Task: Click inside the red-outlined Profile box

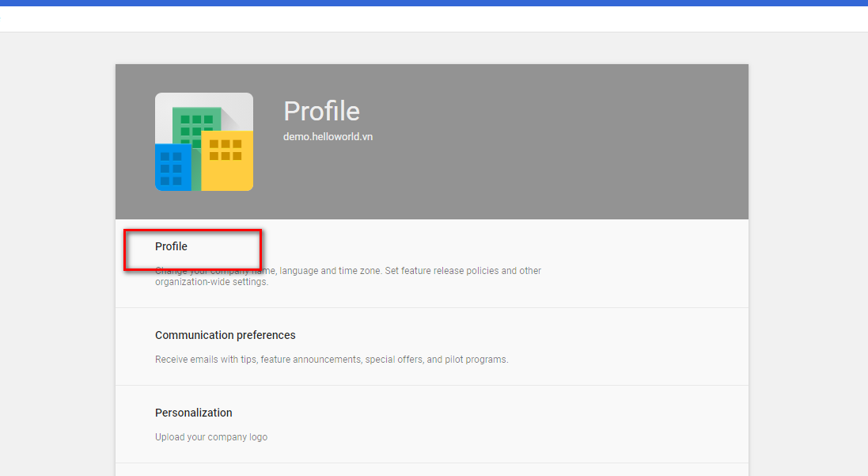Action: 192,250
